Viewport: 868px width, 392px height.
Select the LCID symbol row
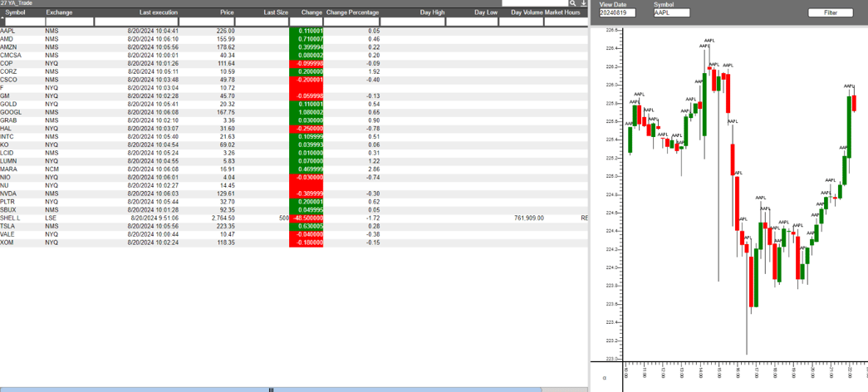pos(293,153)
